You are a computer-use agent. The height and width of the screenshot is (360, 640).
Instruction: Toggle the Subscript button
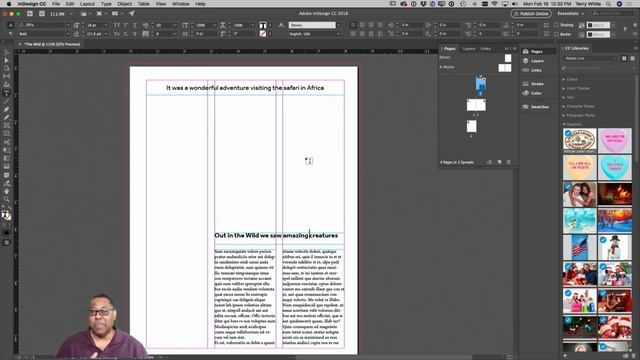click(x=126, y=34)
